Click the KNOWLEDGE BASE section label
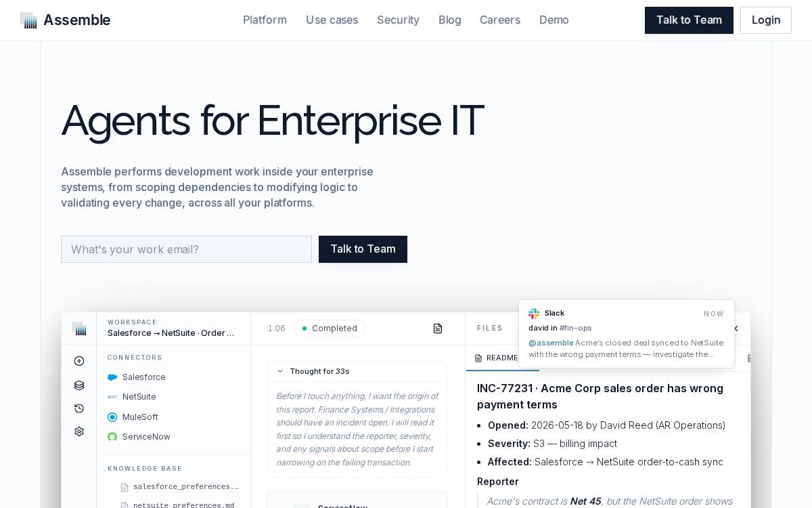Viewport: 812px width, 508px height. click(145, 469)
